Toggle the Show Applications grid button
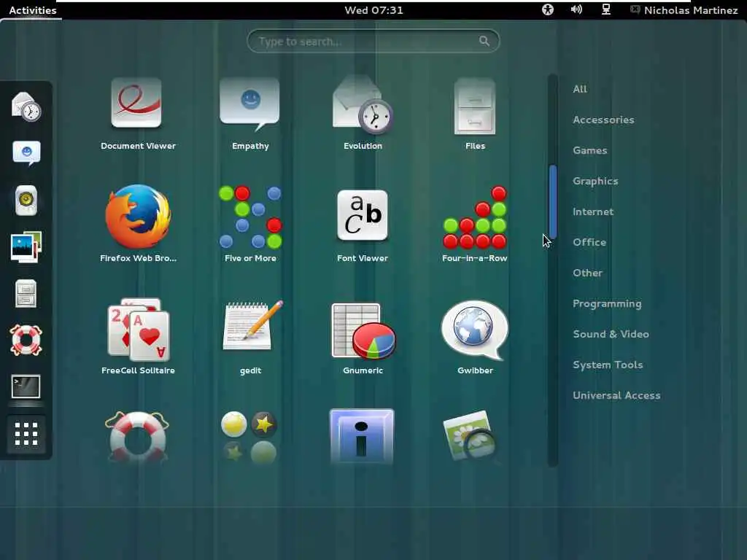The width and height of the screenshot is (747, 560). [26, 434]
